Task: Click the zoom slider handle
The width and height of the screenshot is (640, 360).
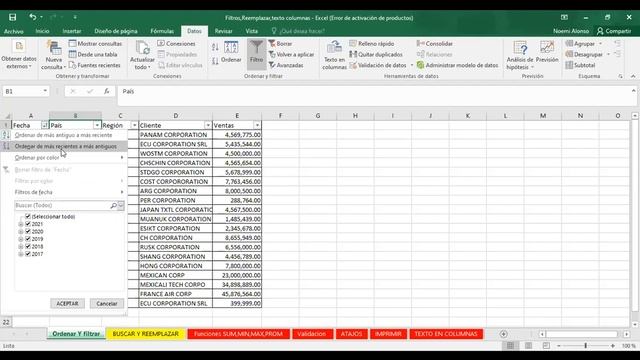Action: coord(586,346)
